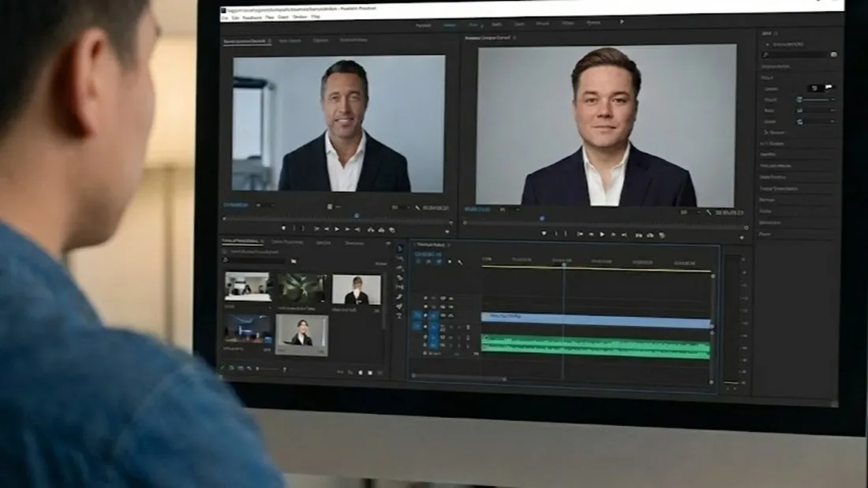Click the Play button under the Source monitor
868x488 pixels.
[337, 229]
